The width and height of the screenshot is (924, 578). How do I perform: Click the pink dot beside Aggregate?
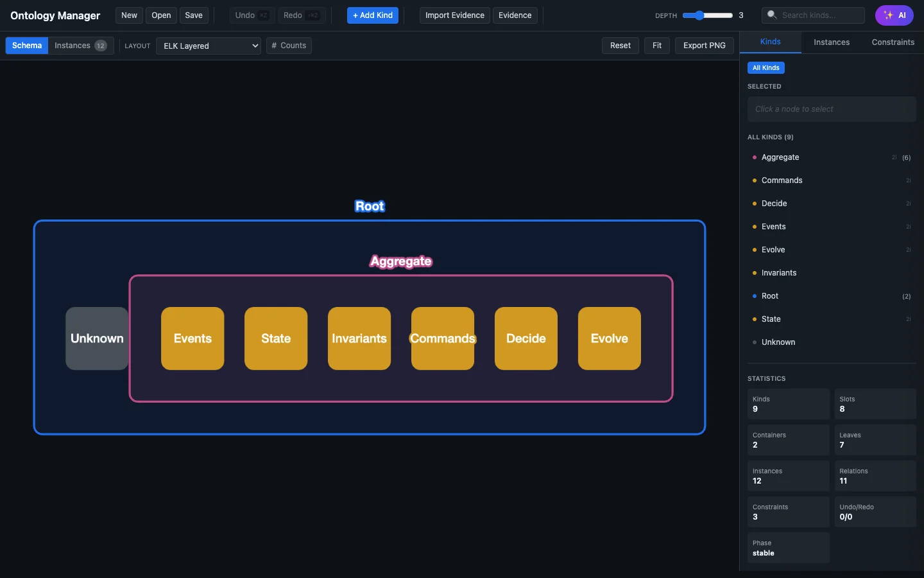pyautogui.click(x=753, y=157)
